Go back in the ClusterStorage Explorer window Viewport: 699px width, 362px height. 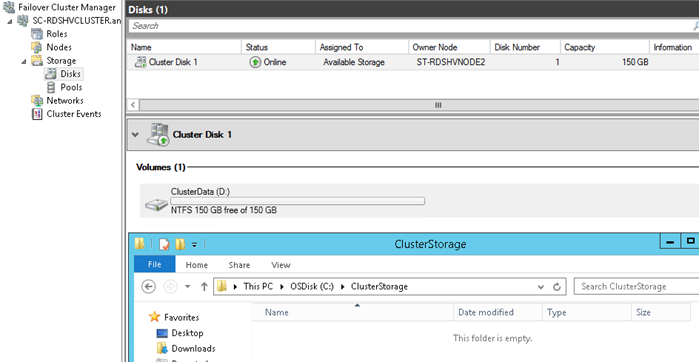148,287
